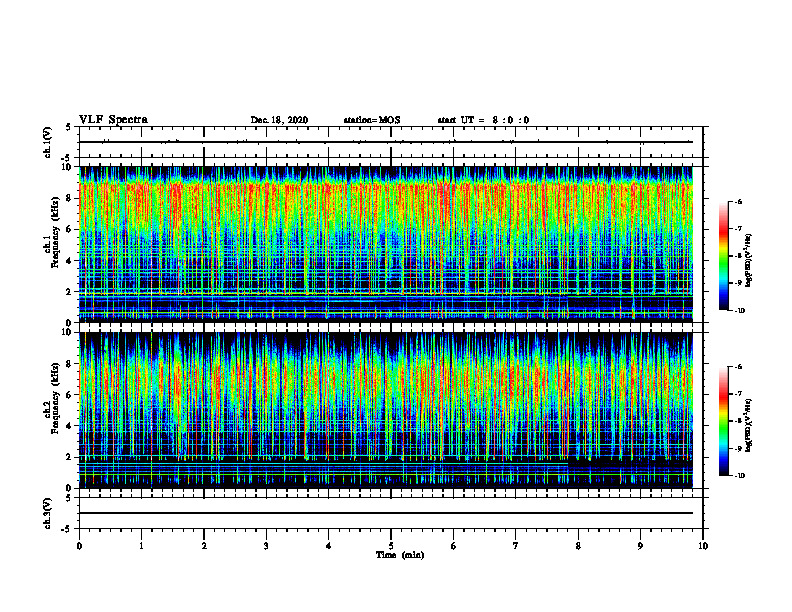The width and height of the screenshot is (792, 612).
Task: Click time axis tick label "9"
Action: 640,546
